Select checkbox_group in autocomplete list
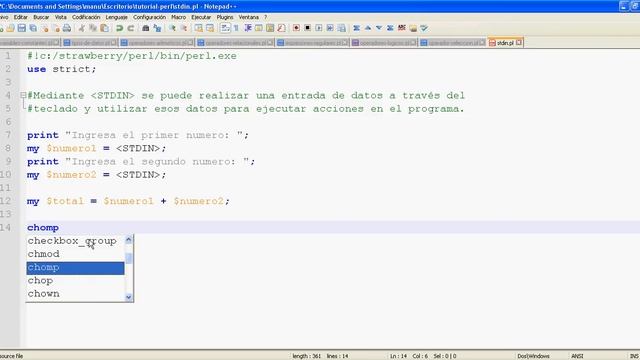 pyautogui.click(x=75, y=241)
